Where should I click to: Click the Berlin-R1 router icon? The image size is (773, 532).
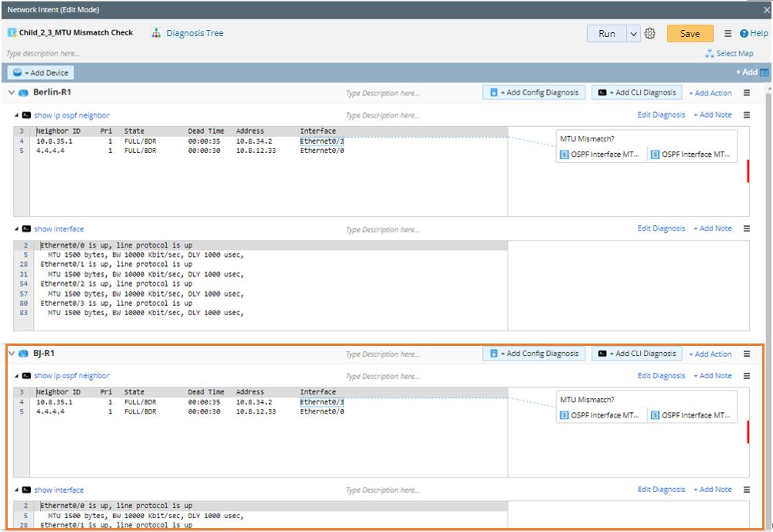(23, 92)
